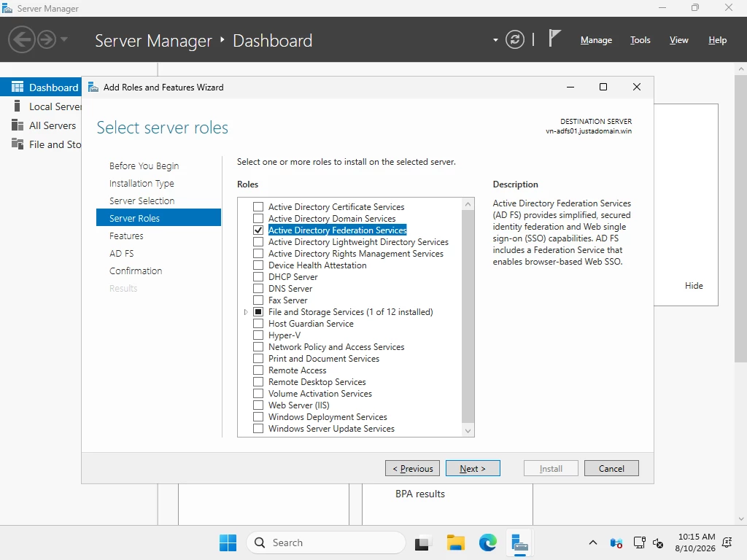Check Active Directory Domain Services
Image resolution: width=747 pixels, height=560 pixels.
point(258,219)
